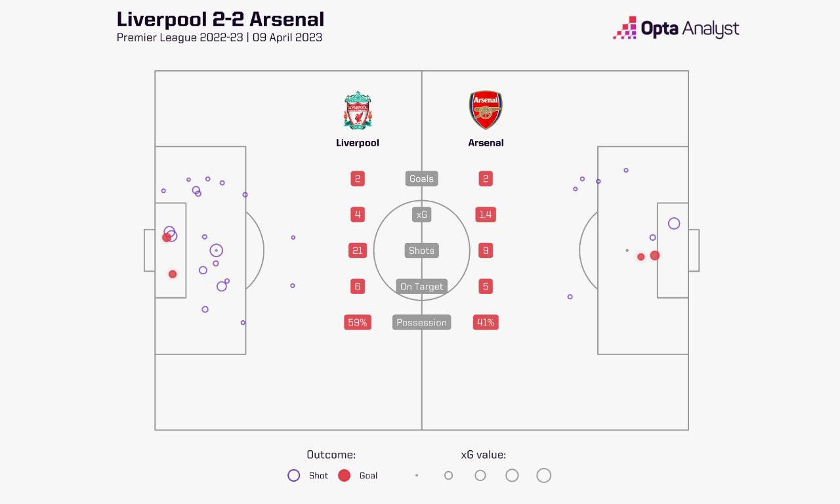840x504 pixels.
Task: Click Arsenal's large shot circle inside six-yard box
Action: click(x=674, y=224)
